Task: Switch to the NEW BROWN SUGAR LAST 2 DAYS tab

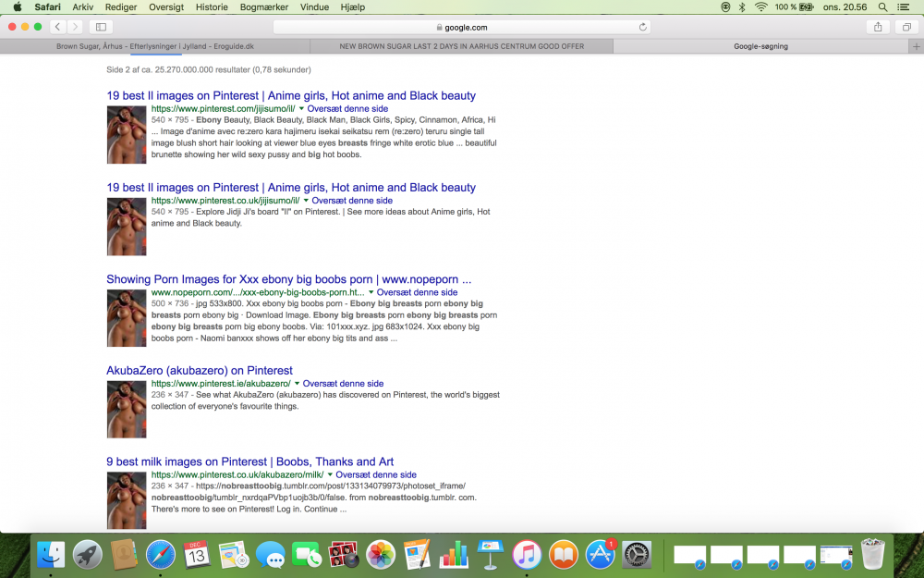Action: [x=461, y=46]
